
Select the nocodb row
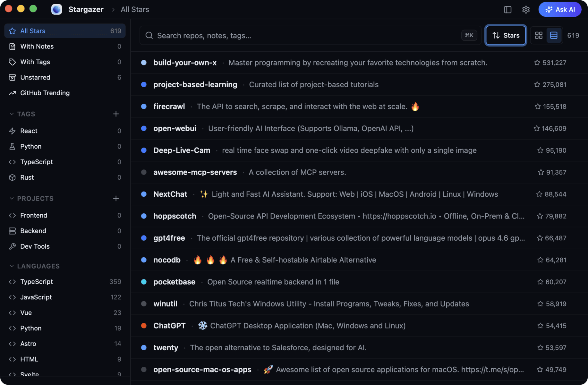pos(359,260)
